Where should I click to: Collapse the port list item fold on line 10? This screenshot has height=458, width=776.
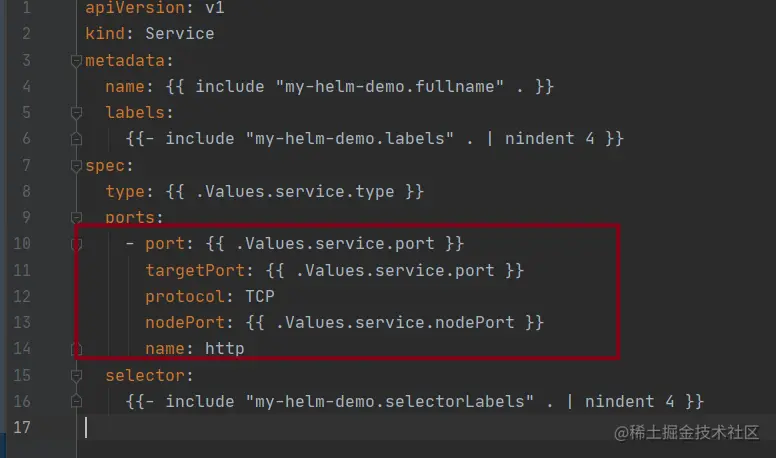pyautogui.click(x=77, y=244)
